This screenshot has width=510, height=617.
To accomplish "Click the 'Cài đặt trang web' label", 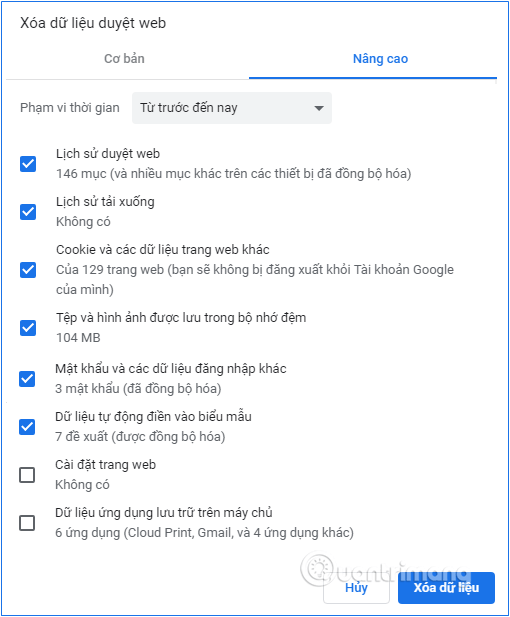I will [105, 465].
